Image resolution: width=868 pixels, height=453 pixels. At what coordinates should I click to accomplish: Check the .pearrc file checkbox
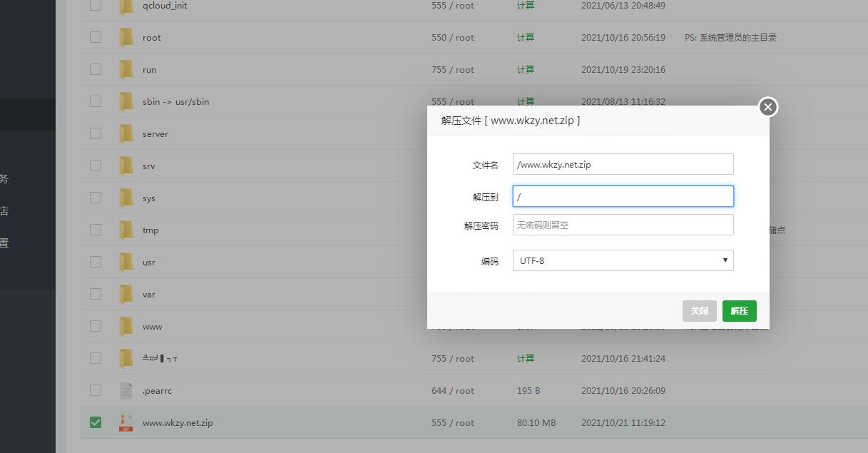coord(96,390)
